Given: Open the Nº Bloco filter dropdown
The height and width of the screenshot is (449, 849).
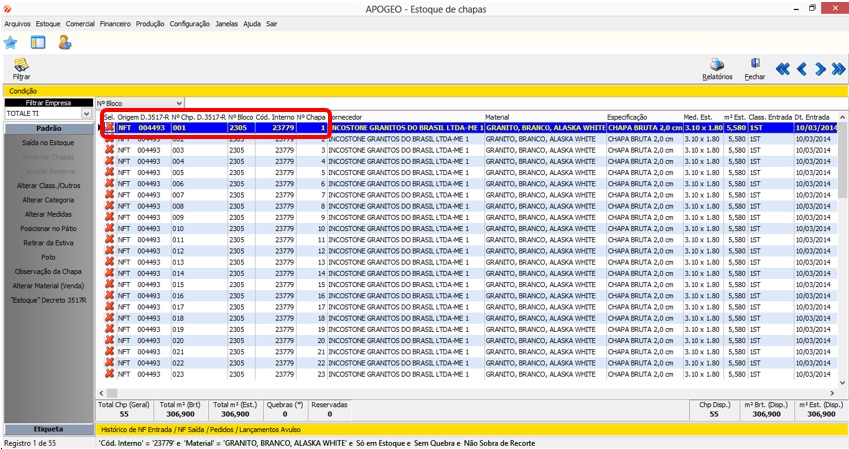Looking at the screenshot, I should click(x=179, y=103).
